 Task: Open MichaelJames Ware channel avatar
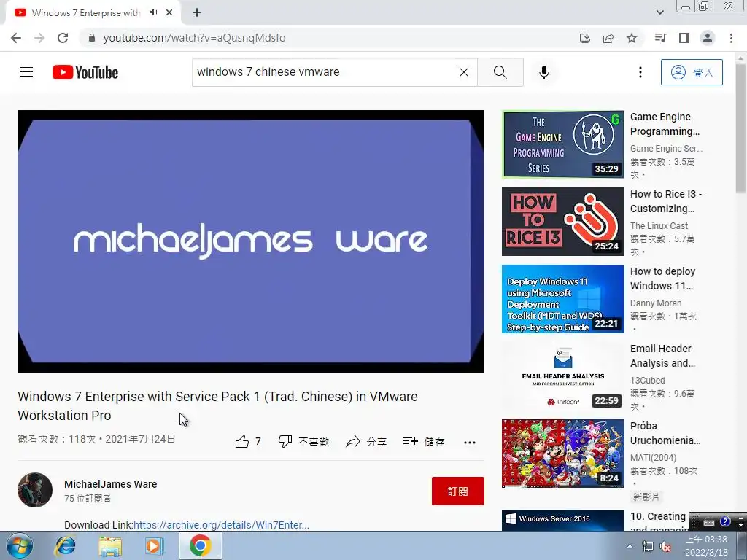click(35, 490)
